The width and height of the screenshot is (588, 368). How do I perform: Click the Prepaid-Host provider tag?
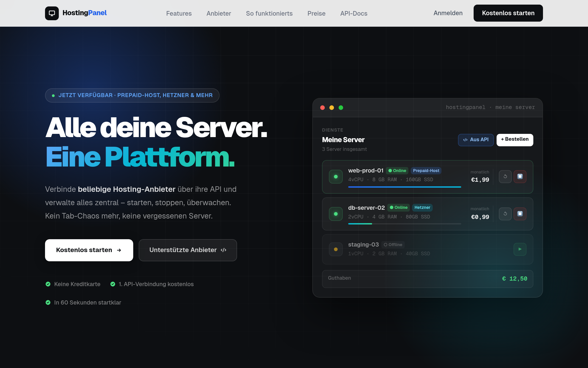point(426,171)
